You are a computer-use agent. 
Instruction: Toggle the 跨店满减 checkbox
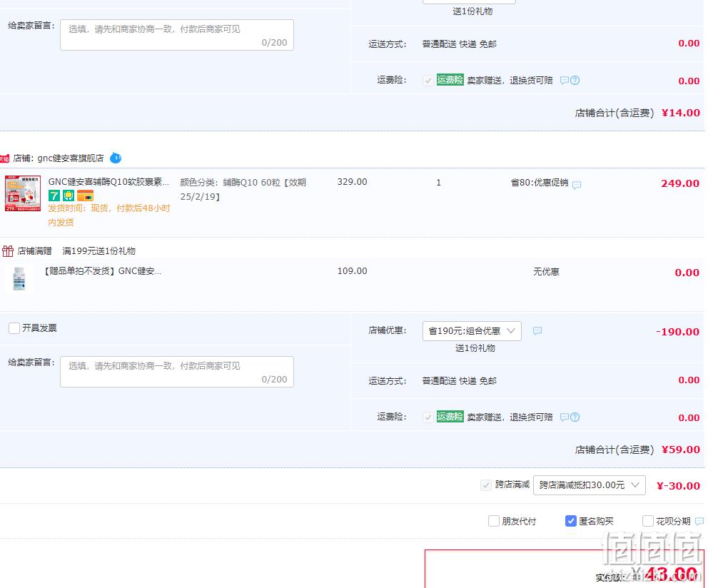[486, 485]
